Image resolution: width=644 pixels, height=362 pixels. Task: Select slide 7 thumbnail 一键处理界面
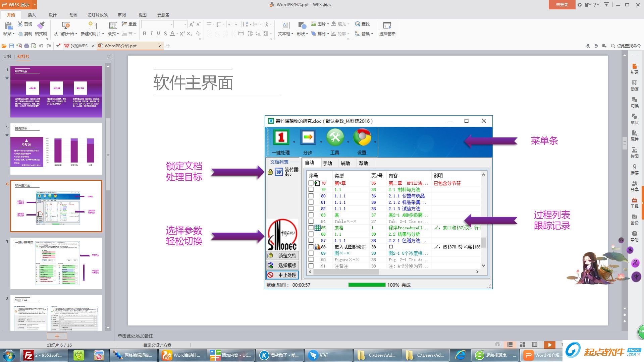56,263
